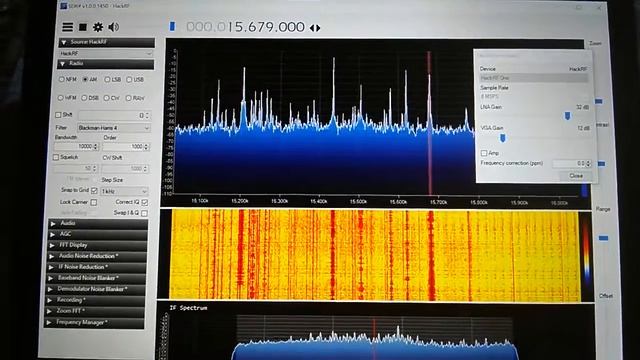Image resolution: width=640 pixels, height=360 pixels.
Task: Click the Order stepper arrows
Action: point(146,146)
